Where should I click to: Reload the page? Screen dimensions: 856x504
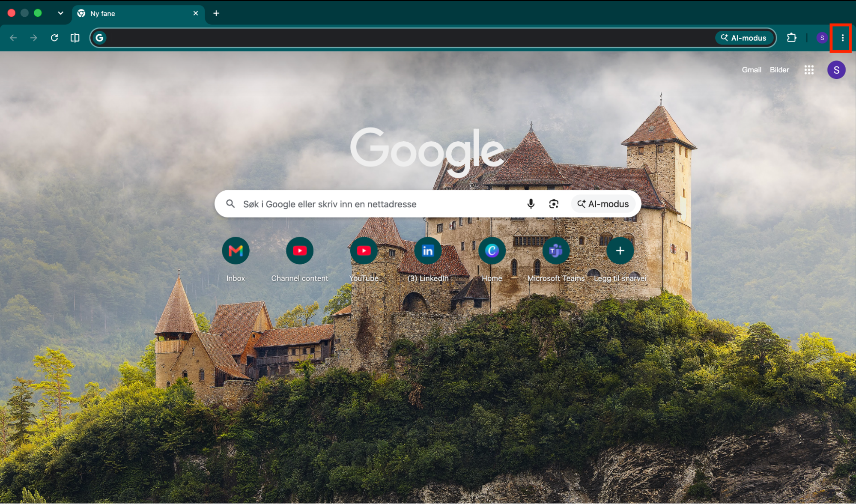[x=54, y=38]
